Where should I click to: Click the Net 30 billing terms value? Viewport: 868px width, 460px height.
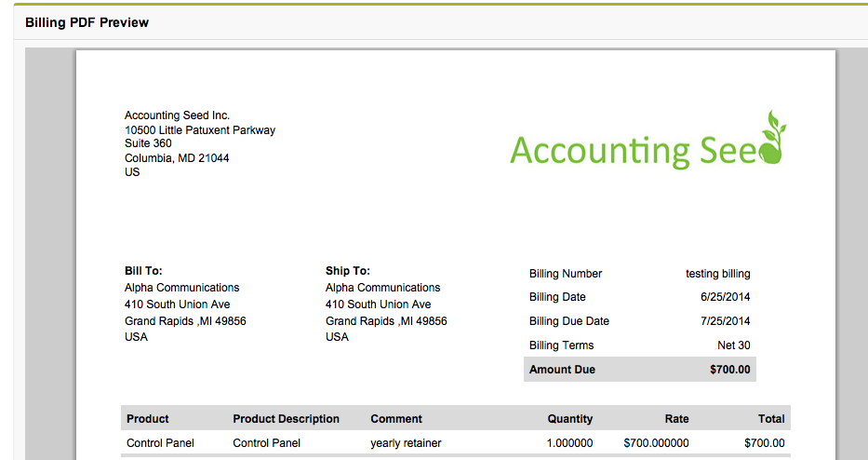pyautogui.click(x=733, y=345)
